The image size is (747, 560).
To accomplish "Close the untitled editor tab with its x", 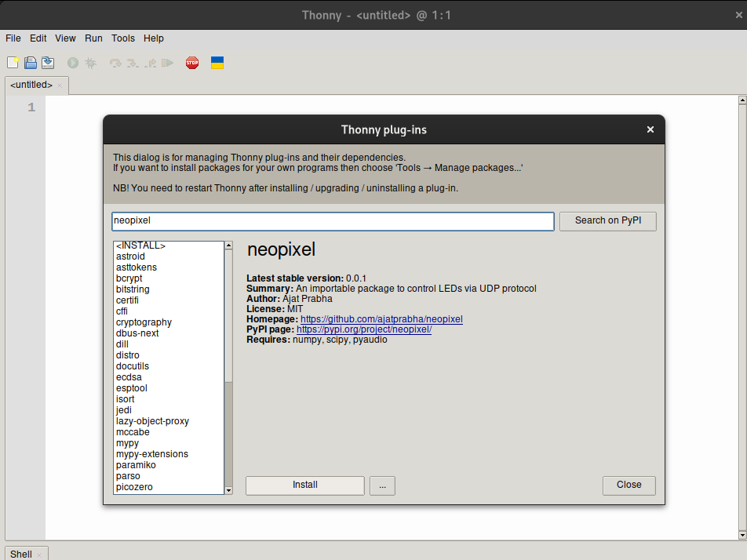I will click(60, 85).
